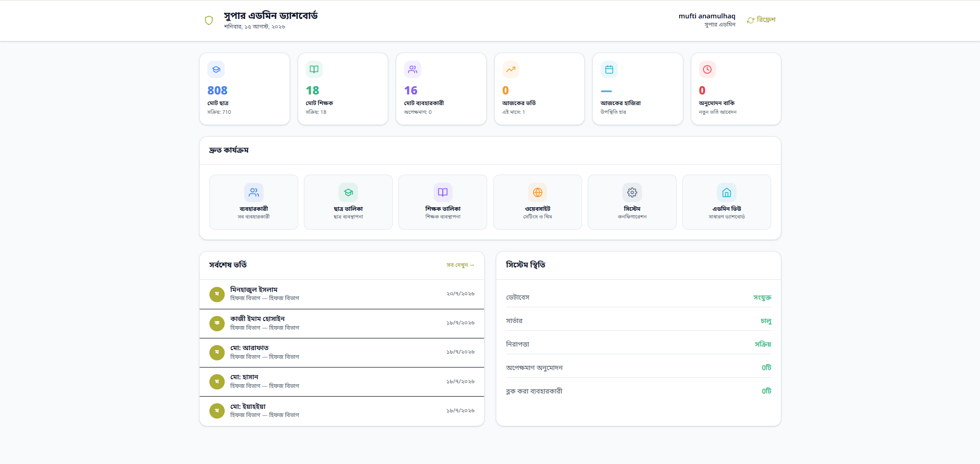Open the শিক্ষক তালিকা quick action
Viewport: 980px width, 464px height.
(x=443, y=202)
